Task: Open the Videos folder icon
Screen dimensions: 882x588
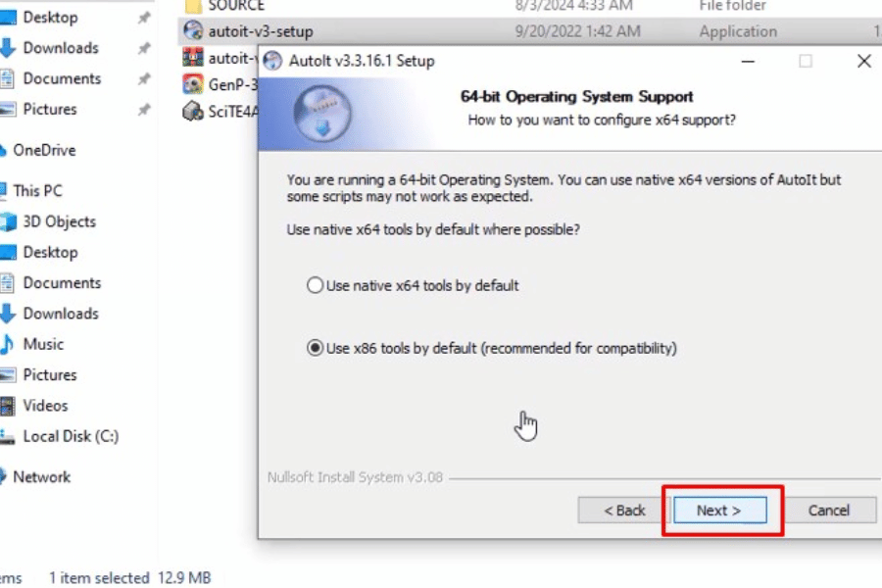Action: pyautogui.click(x=7, y=405)
